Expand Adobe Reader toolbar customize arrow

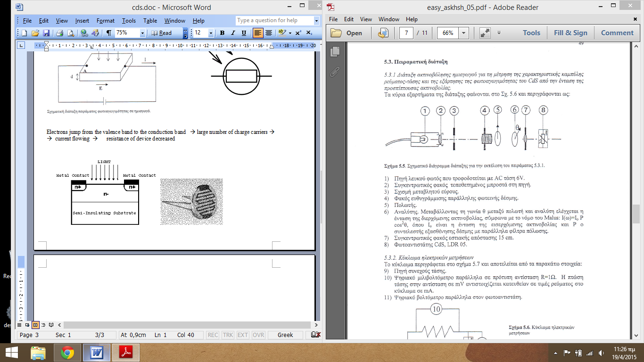[499, 33]
